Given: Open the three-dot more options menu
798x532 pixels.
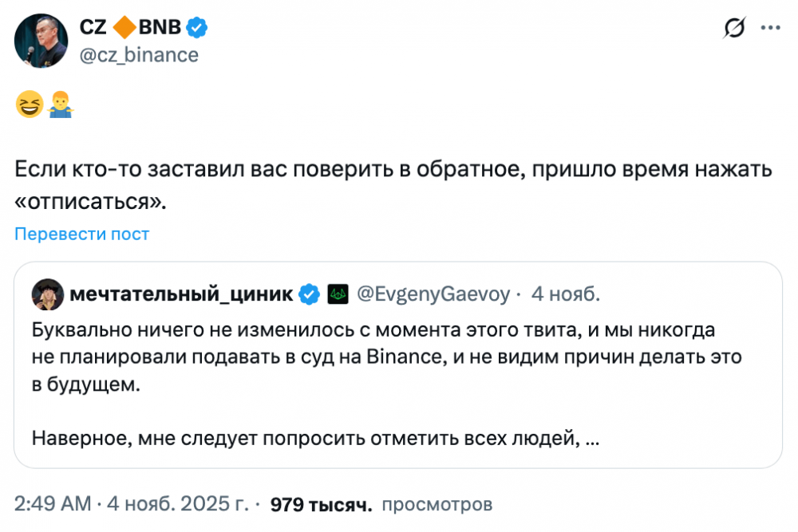Looking at the screenshot, I should tap(770, 28).
